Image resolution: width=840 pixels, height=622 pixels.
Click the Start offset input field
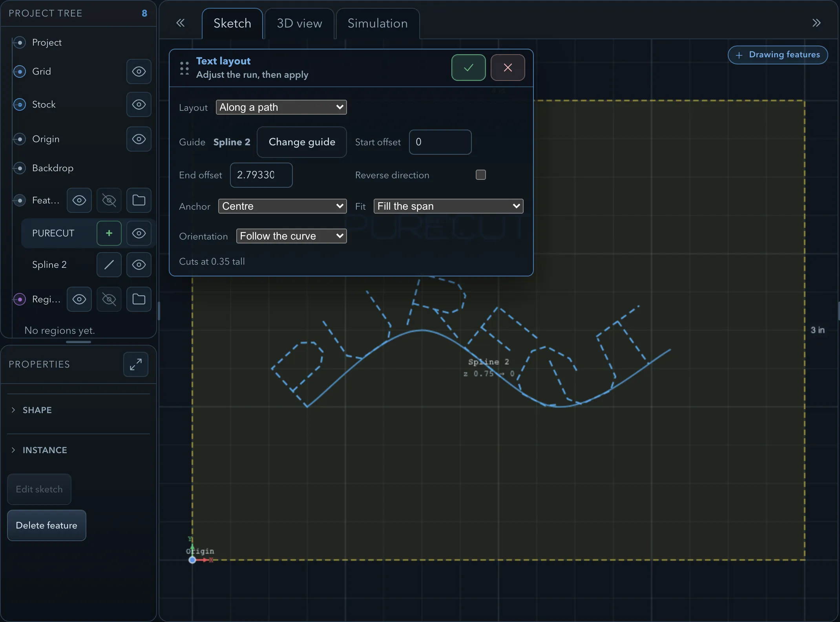pos(440,142)
